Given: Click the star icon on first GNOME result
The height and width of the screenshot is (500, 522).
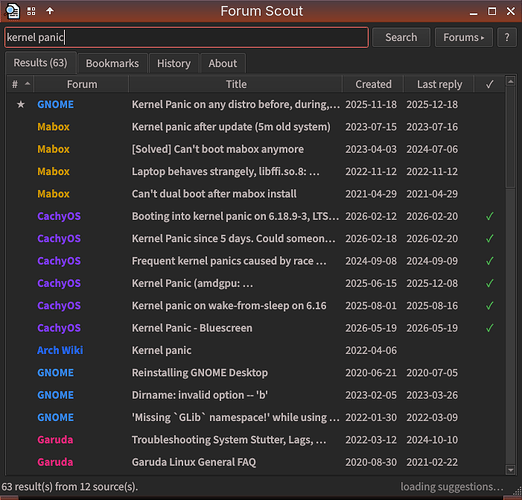Looking at the screenshot, I should (x=21, y=105).
